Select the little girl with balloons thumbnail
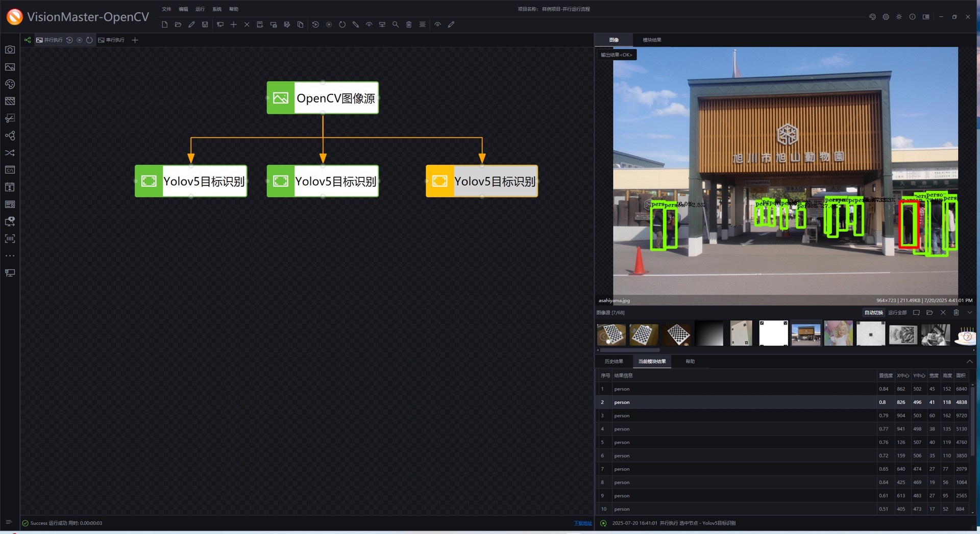The height and width of the screenshot is (534, 980). tap(838, 334)
